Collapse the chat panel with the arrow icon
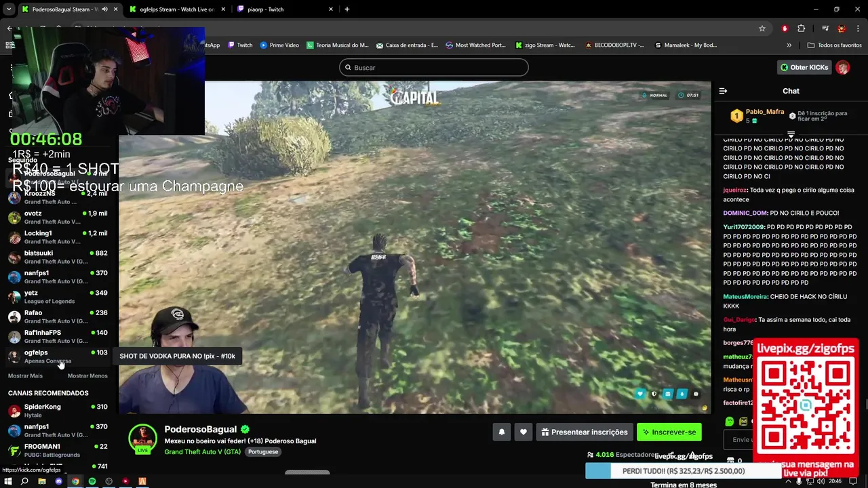This screenshot has height=488, width=868. click(x=723, y=91)
